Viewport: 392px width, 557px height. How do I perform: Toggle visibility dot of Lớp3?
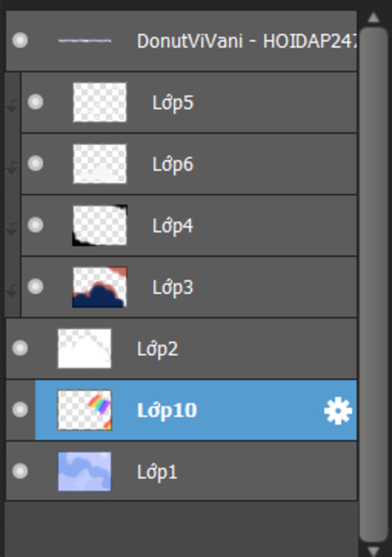click(x=35, y=287)
